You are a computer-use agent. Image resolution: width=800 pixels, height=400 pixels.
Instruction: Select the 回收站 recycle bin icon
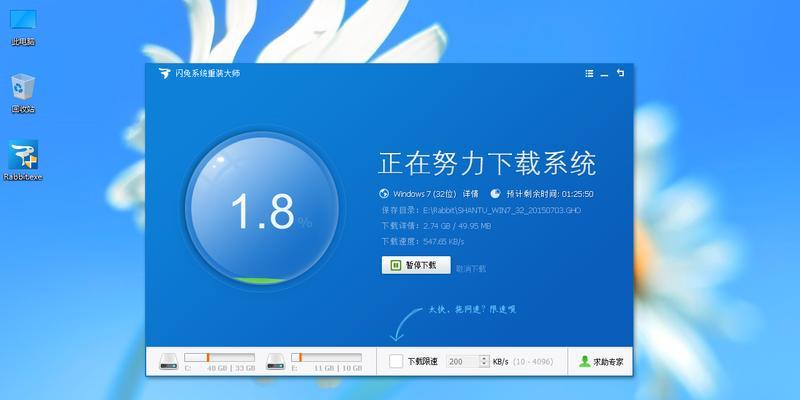pyautogui.click(x=23, y=93)
